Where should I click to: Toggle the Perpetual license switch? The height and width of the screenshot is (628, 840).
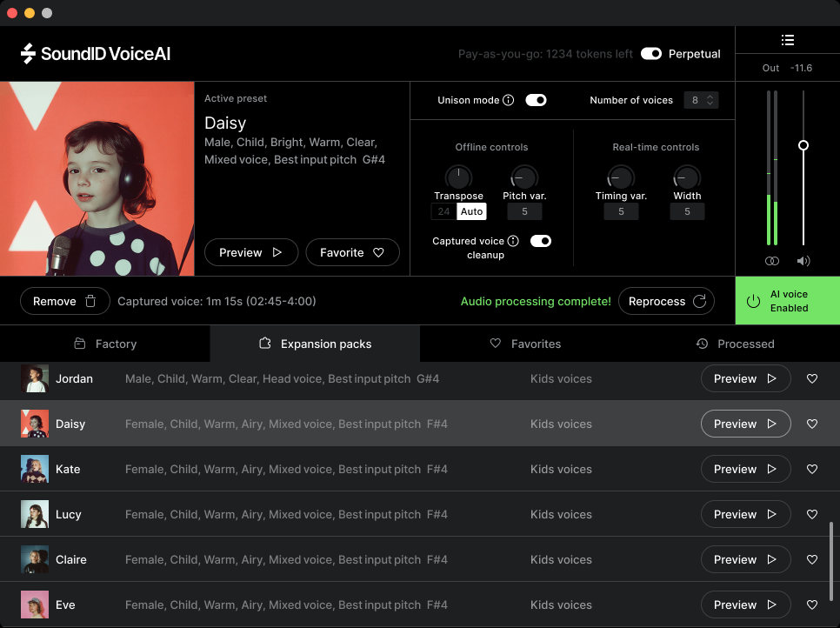pos(650,54)
